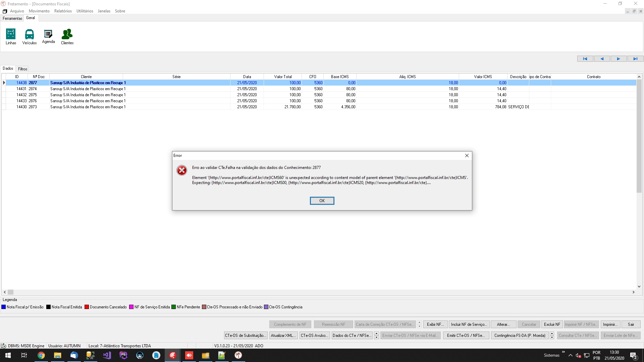The width and height of the screenshot is (644, 362).
Task: Open the palm tree app in taskbar
Action: [x=238, y=355]
